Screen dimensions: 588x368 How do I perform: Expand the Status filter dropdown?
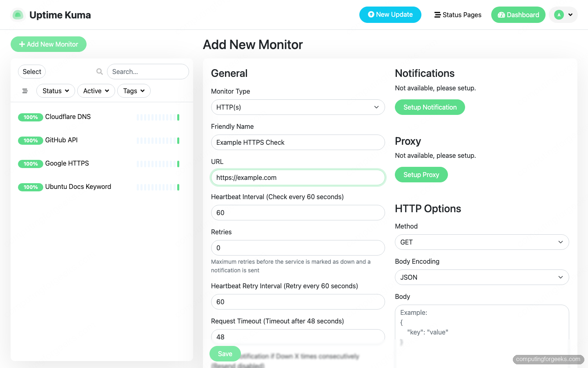(56, 91)
